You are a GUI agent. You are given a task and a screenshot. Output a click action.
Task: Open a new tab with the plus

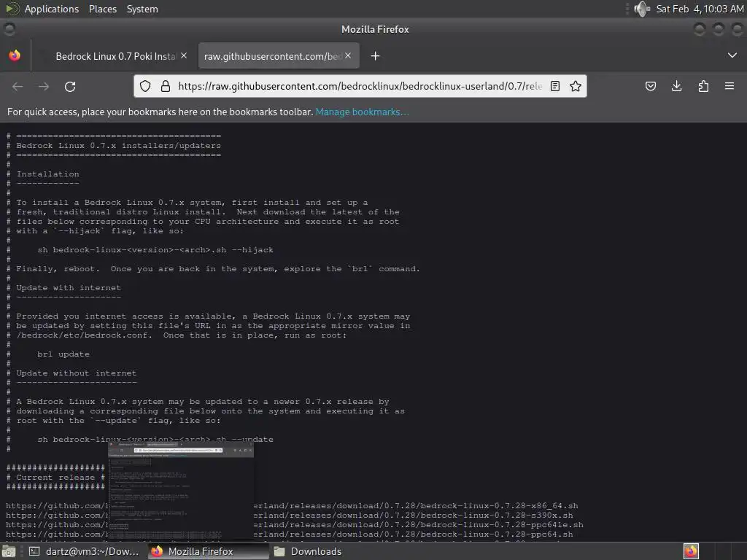point(376,56)
